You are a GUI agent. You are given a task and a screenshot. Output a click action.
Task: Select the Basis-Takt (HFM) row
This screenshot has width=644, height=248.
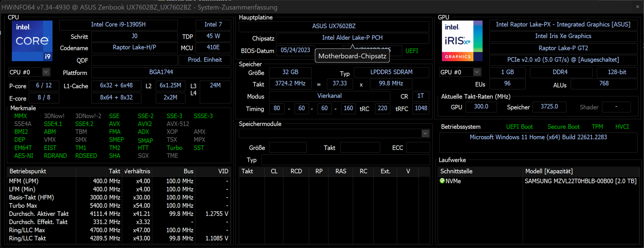[119, 197]
